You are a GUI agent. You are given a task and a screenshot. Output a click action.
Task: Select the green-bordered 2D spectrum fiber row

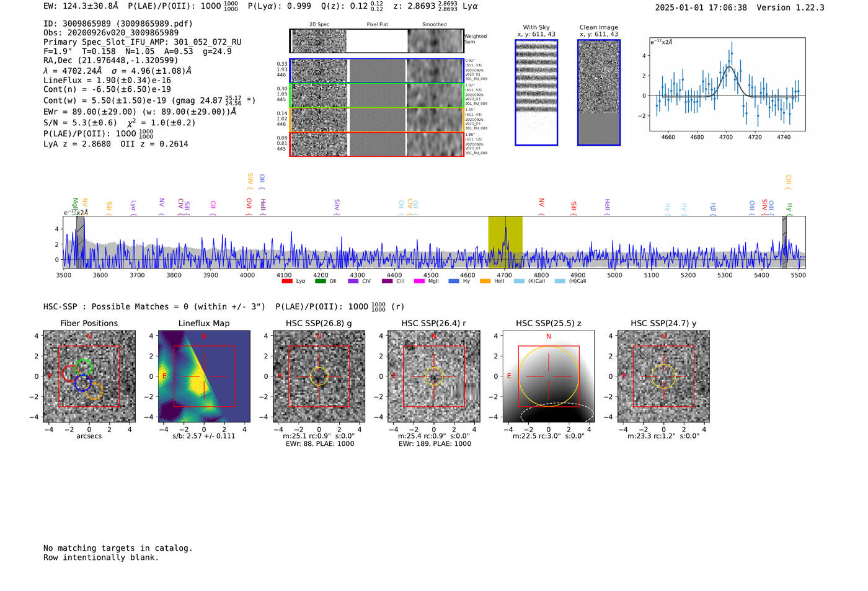(376, 96)
